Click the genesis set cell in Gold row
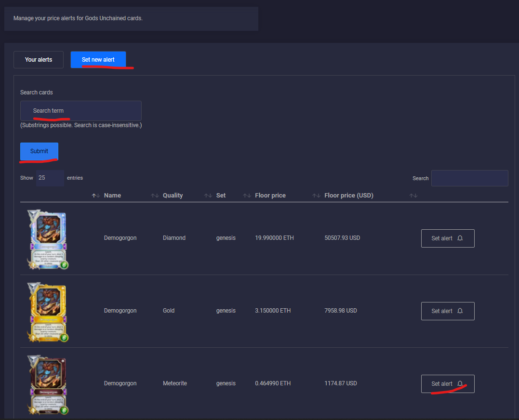 pyautogui.click(x=226, y=311)
